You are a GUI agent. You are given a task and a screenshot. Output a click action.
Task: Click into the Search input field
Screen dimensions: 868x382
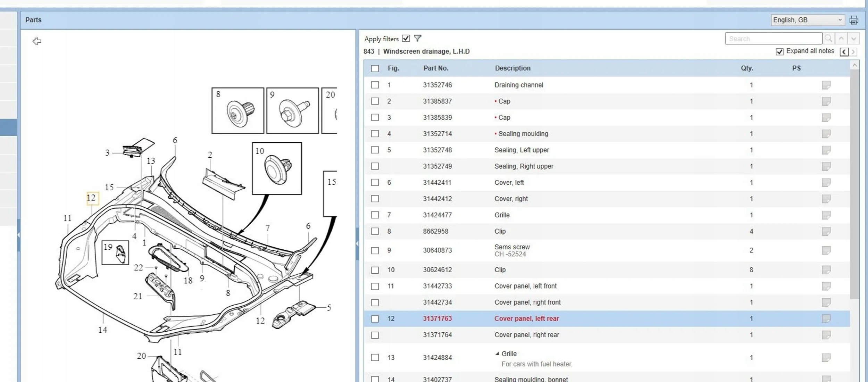773,39
